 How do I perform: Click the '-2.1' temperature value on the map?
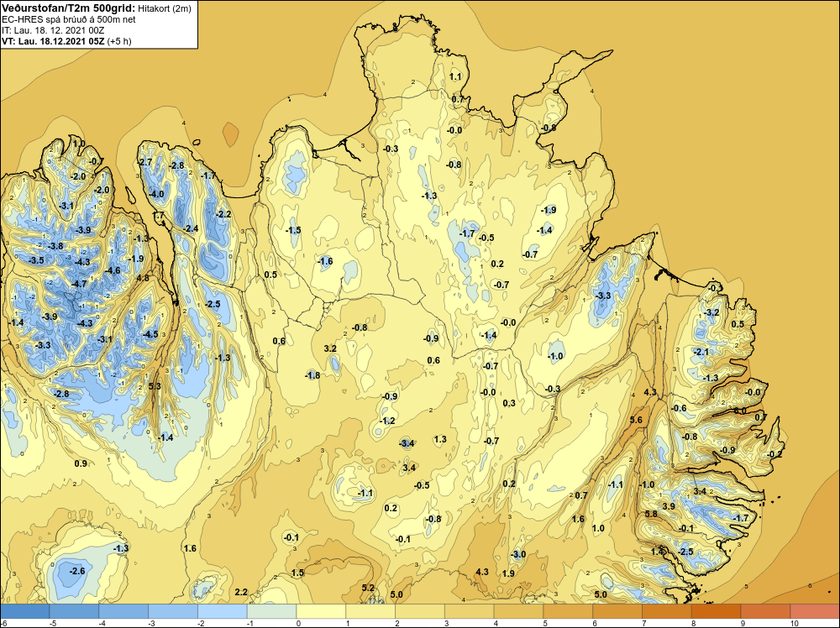point(701,352)
